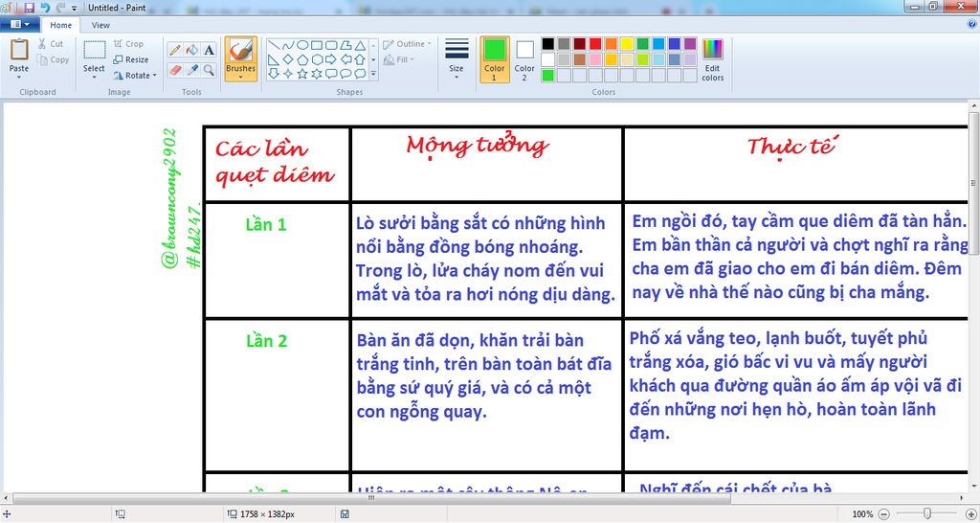
Task: Choose the Five-point star shape
Action: click(301, 74)
